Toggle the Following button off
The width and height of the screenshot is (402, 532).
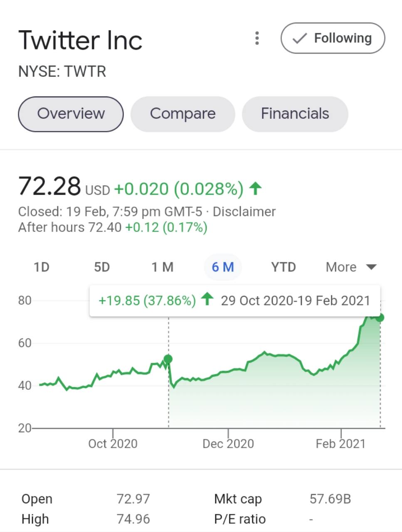tap(333, 38)
